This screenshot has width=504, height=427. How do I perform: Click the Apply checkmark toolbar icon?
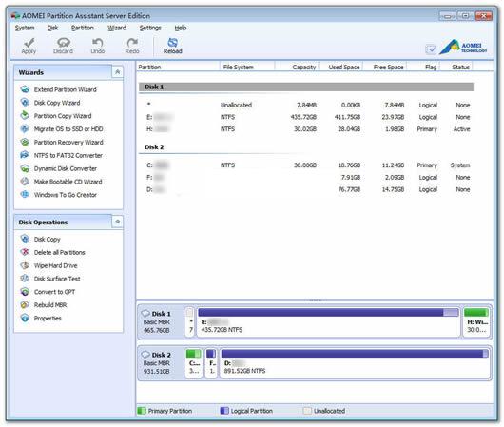[x=29, y=43]
